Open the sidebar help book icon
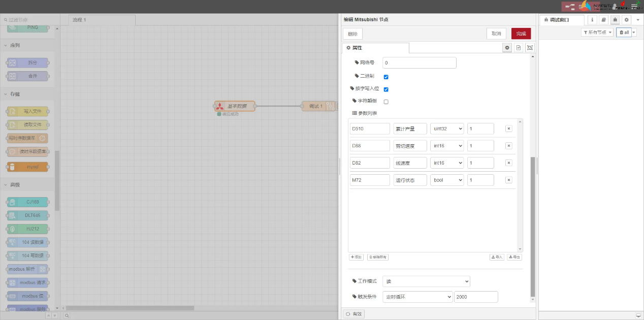Screen dimensions: 644x320 tap(603, 20)
